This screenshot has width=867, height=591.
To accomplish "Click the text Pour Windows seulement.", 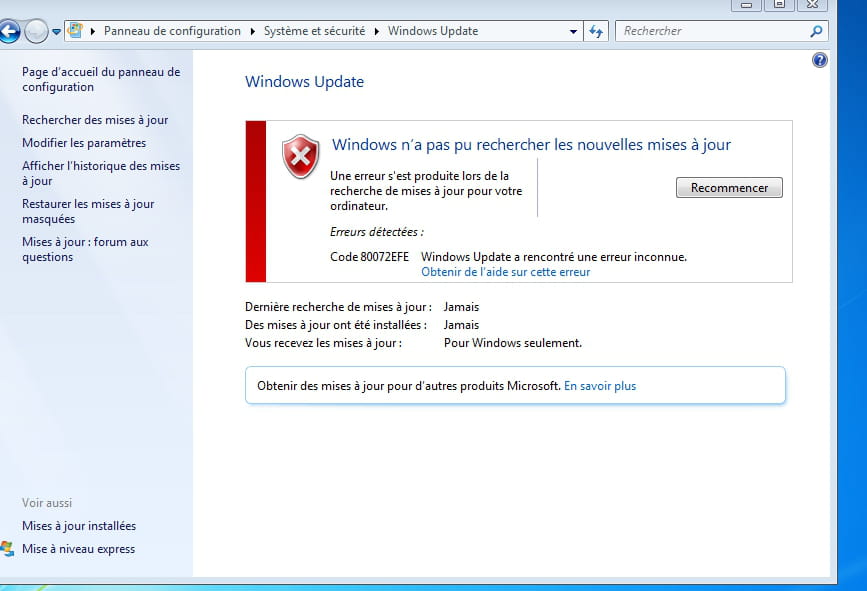I will [x=513, y=343].
